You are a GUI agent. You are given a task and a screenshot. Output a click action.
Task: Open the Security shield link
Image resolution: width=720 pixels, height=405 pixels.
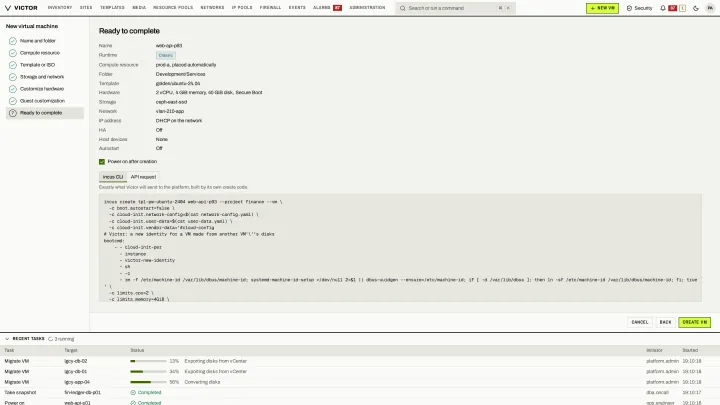pyautogui.click(x=639, y=8)
